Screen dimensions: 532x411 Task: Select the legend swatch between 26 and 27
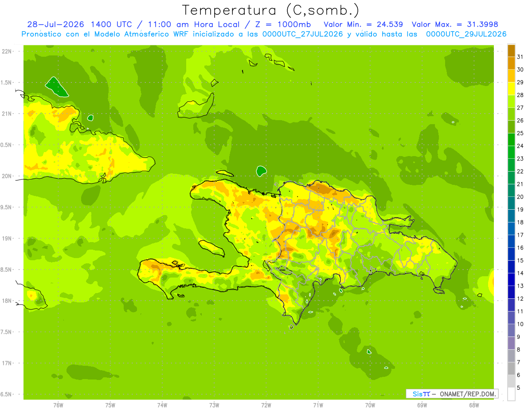pos(511,114)
